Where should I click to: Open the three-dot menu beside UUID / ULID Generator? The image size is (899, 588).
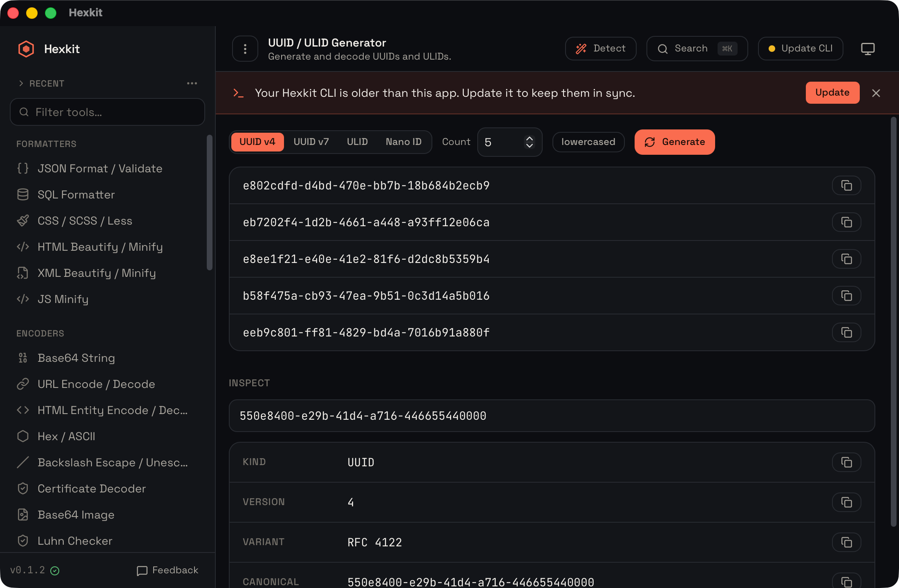(x=245, y=49)
